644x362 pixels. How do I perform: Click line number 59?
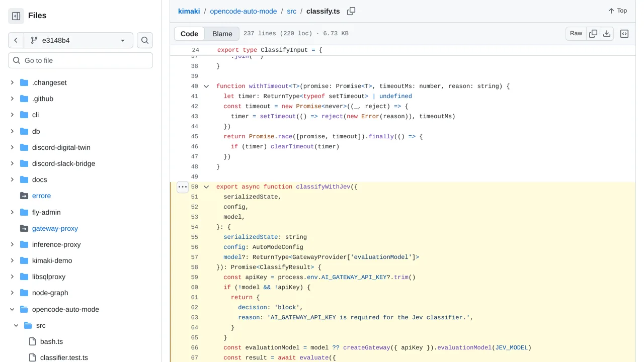point(194,277)
